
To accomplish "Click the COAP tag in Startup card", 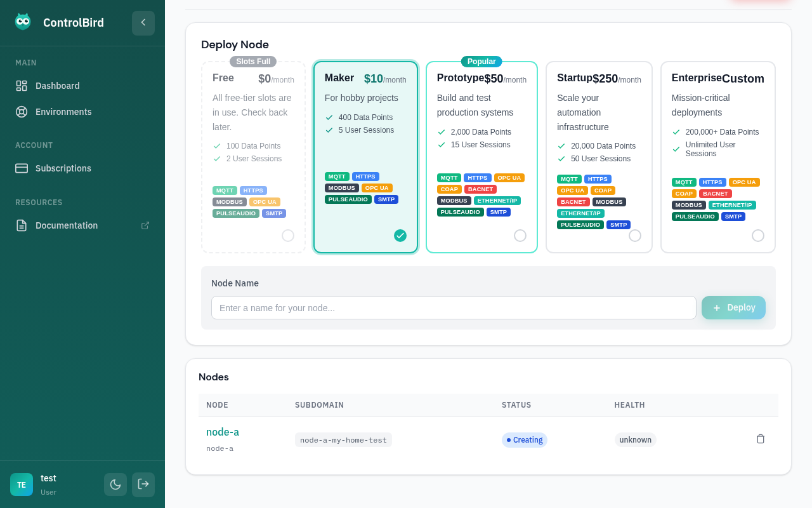I will coord(603,190).
